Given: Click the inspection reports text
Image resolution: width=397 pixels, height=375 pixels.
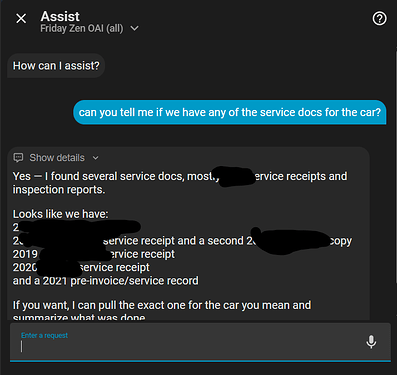Looking at the screenshot, I should pos(59,190).
